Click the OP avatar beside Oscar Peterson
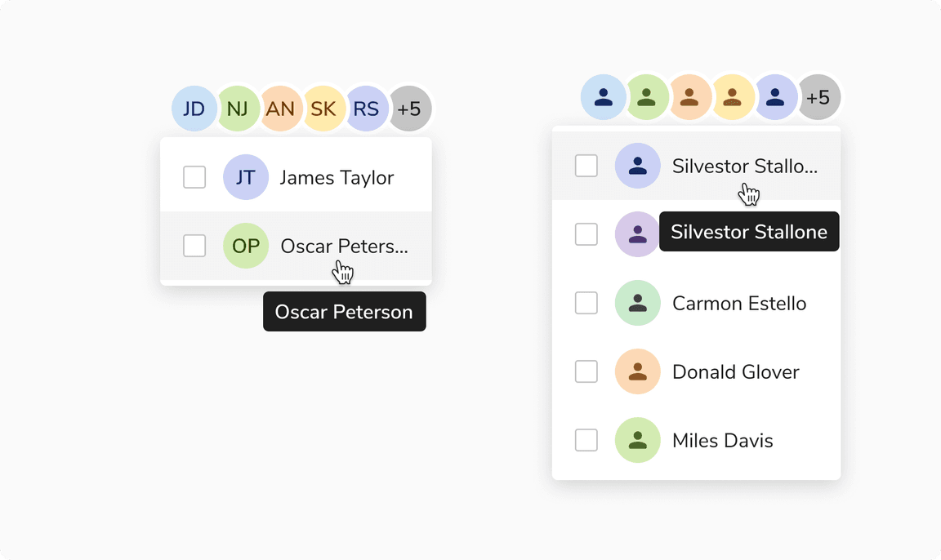Viewport: 941px width, 560px height. click(245, 246)
